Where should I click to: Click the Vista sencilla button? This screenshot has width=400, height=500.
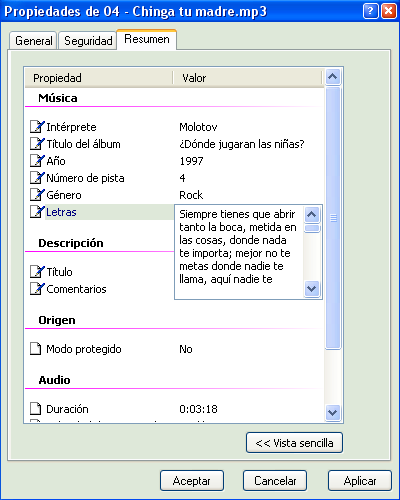294,443
